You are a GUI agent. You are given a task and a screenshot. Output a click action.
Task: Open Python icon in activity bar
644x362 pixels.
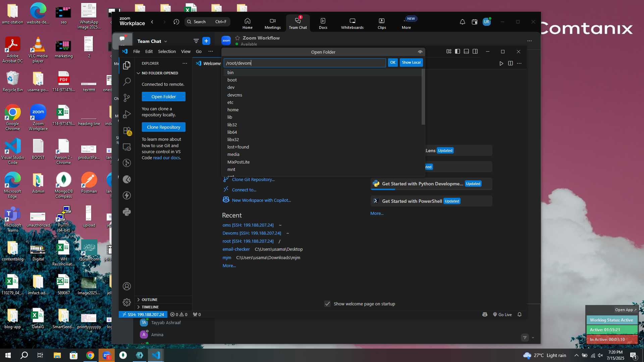[x=127, y=212]
